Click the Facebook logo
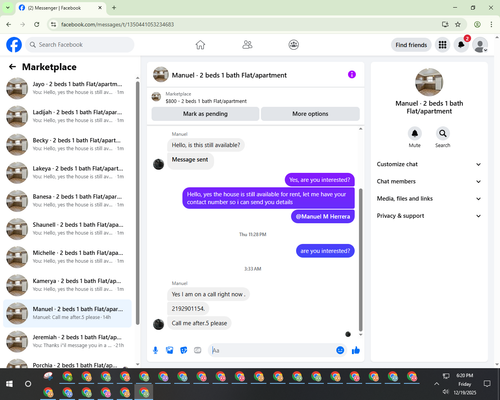Viewport: 500px width, 400px height. [14, 45]
